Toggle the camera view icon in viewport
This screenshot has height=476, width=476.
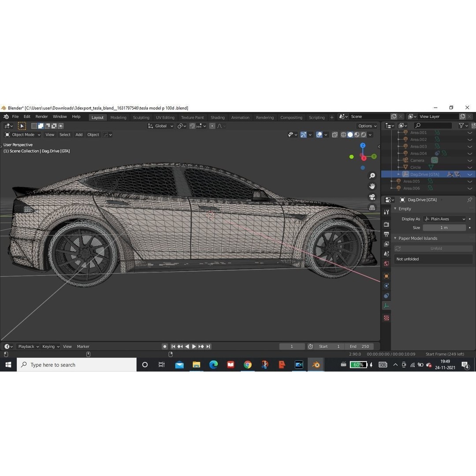point(372,197)
